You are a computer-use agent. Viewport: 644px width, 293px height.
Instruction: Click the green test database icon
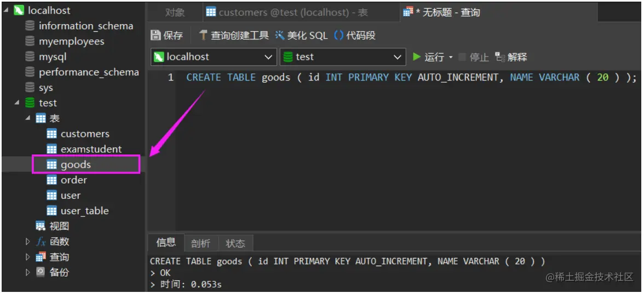[30, 103]
